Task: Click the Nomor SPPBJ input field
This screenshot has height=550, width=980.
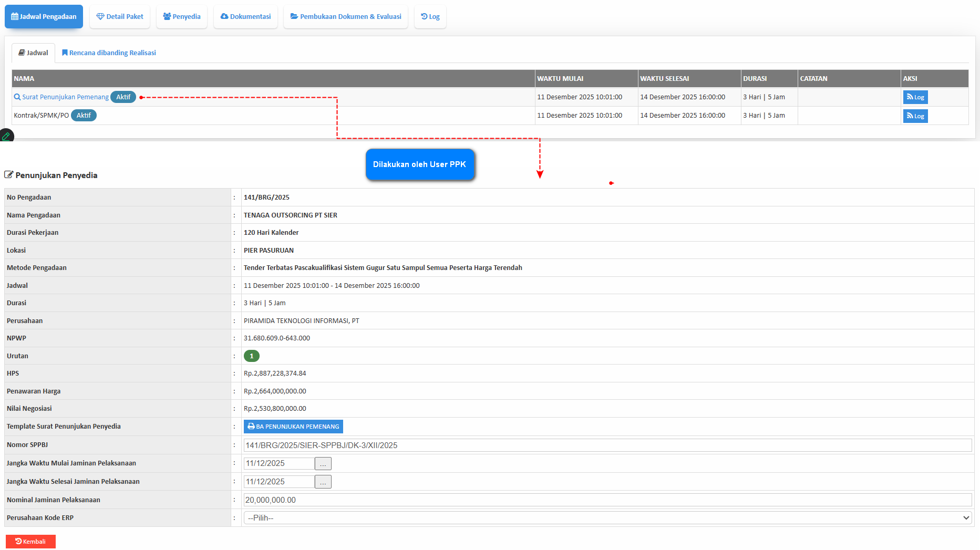Action: (x=607, y=445)
